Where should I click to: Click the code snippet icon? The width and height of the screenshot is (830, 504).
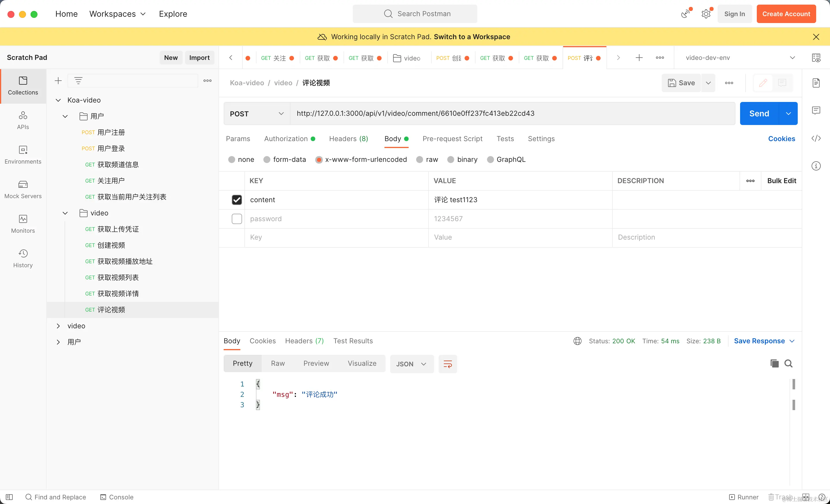click(x=816, y=138)
